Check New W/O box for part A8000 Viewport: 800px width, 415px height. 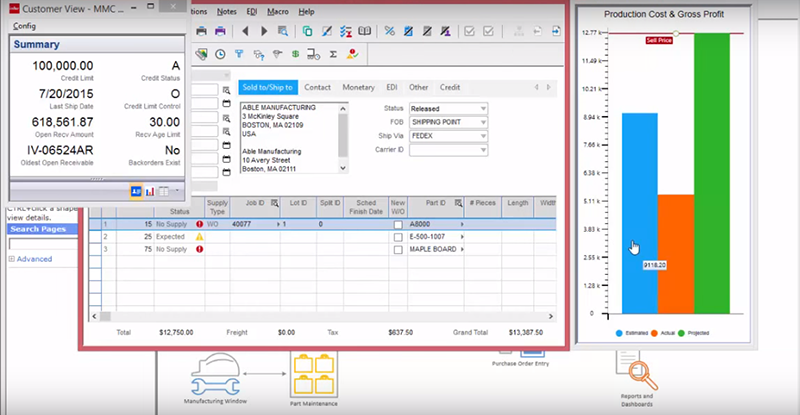click(x=398, y=225)
